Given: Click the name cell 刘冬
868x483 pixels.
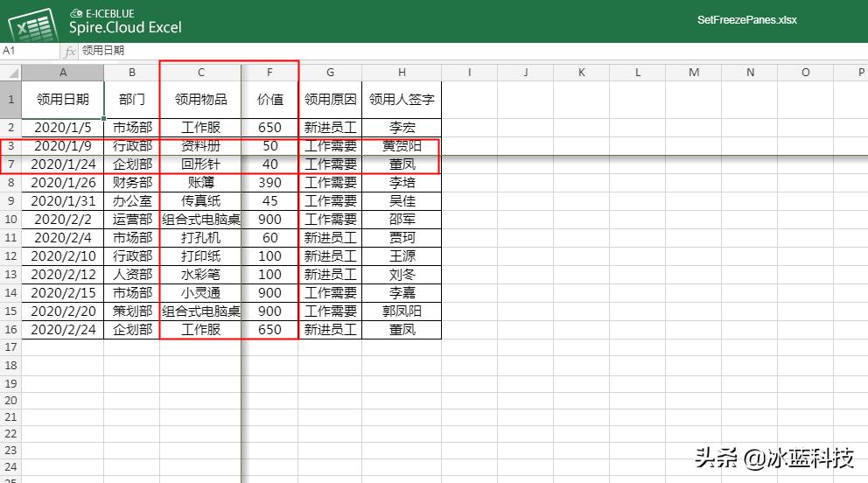Looking at the screenshot, I should [x=402, y=275].
